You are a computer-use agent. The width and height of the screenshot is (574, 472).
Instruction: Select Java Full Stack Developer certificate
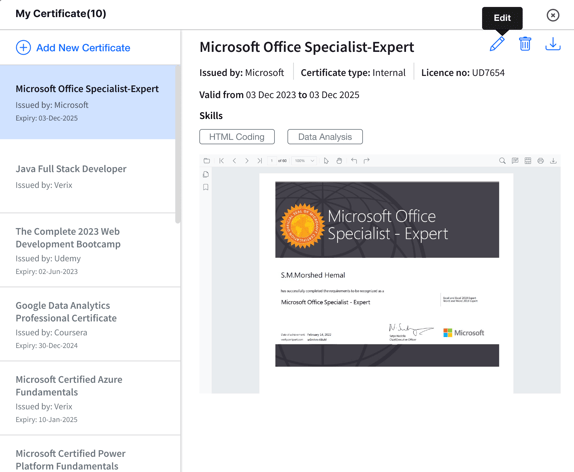pyautogui.click(x=87, y=176)
